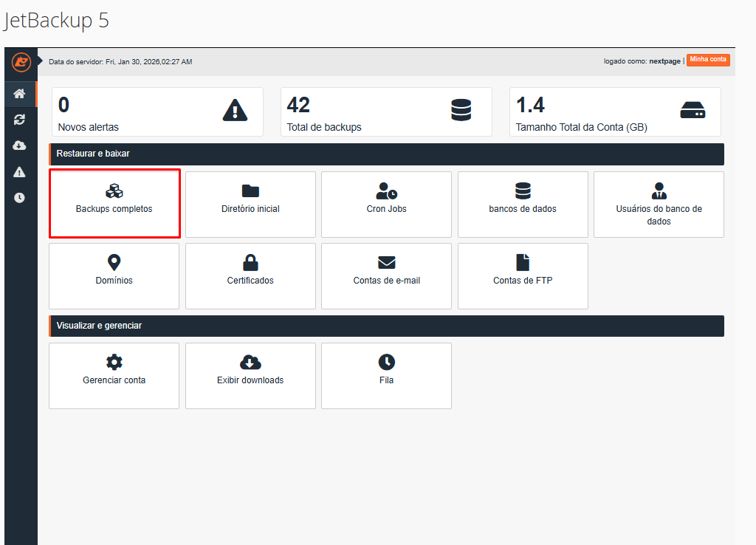Screen dimensions: 756x545
Task: Select the database stack icon on bancos de dados
Action: click(523, 192)
